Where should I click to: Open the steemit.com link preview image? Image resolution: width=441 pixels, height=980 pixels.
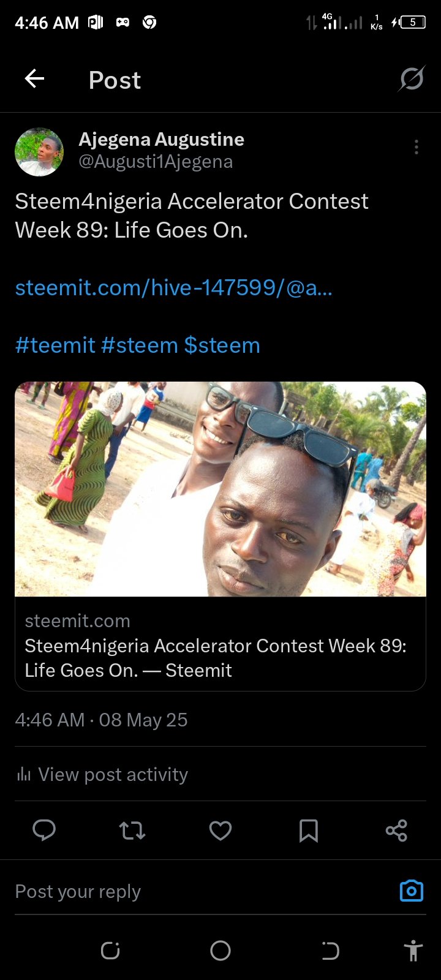pos(221,489)
